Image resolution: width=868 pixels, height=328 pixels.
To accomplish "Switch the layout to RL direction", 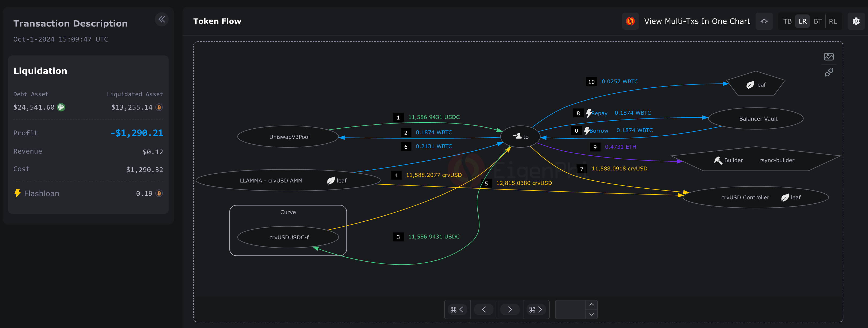I will (x=833, y=21).
